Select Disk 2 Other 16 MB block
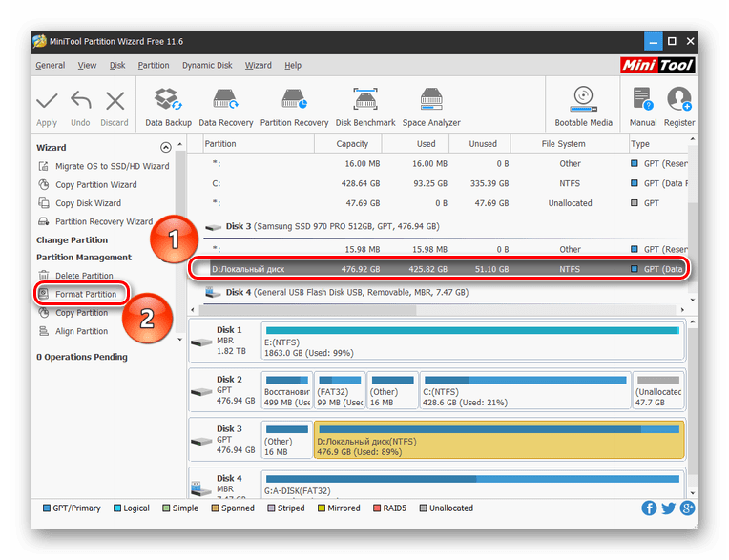This screenshot has width=729, height=560. [x=392, y=390]
